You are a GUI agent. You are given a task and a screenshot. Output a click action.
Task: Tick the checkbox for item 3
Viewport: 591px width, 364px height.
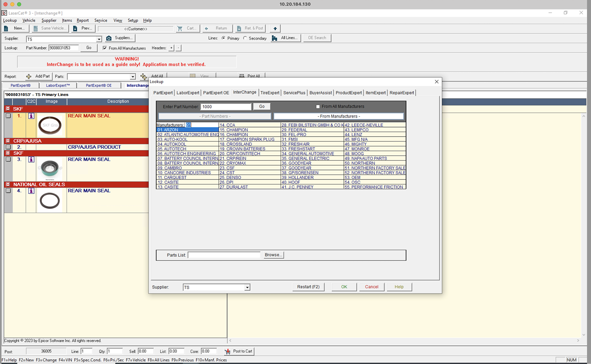8,159
